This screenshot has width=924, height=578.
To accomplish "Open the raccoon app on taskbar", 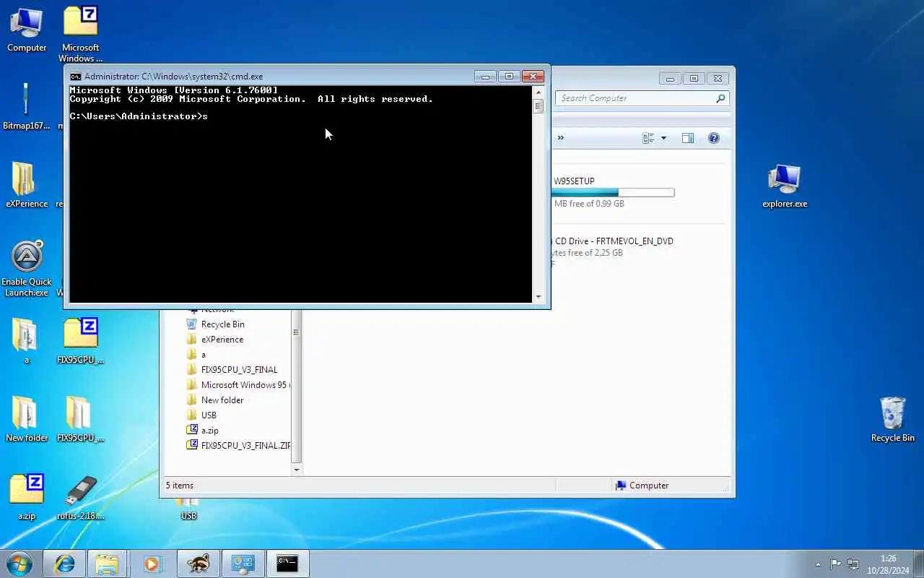I will (x=198, y=564).
